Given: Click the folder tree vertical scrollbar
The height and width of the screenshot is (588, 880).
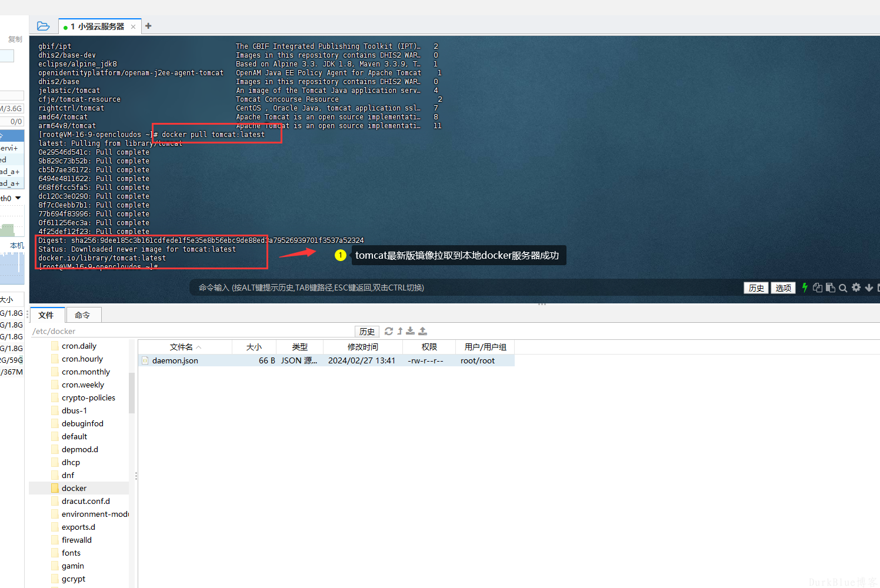Looking at the screenshot, I should (132, 393).
